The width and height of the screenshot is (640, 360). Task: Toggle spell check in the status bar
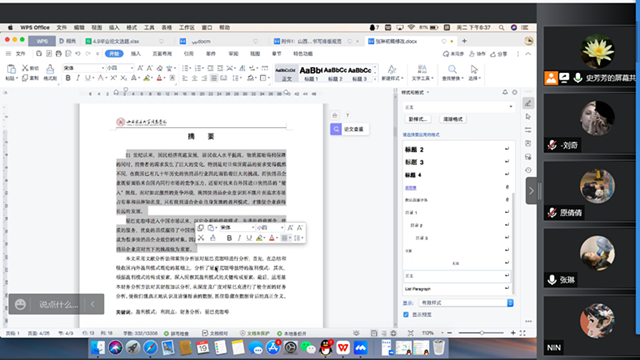tap(176, 333)
